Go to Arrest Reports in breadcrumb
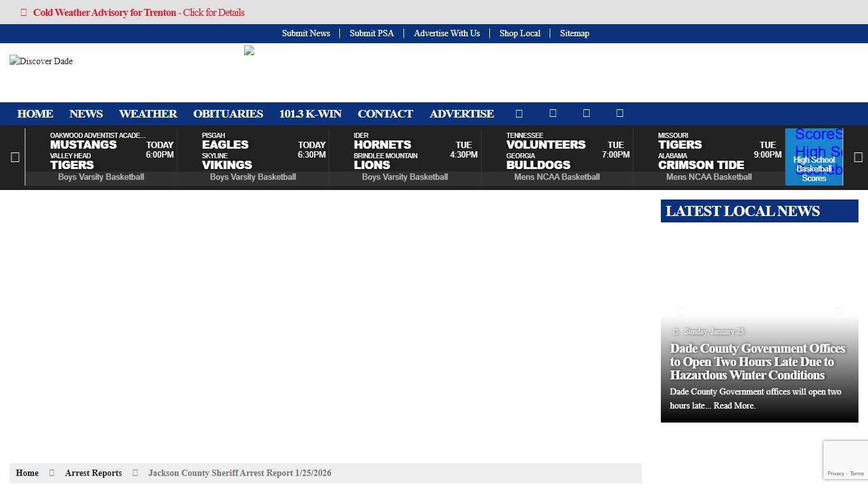 [x=93, y=473]
